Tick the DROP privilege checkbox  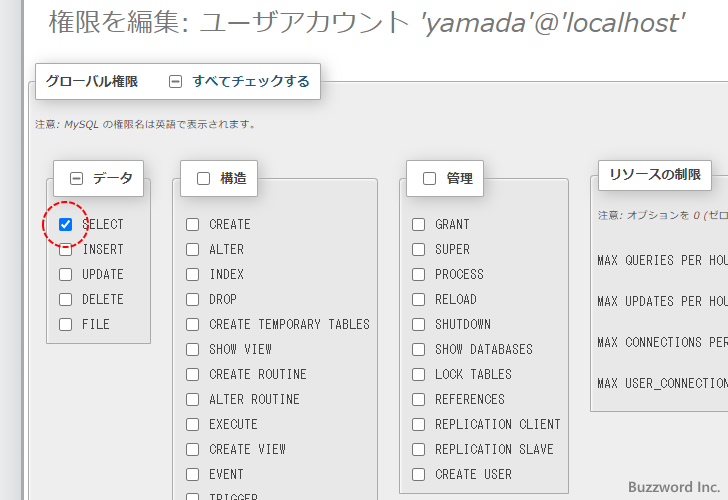click(193, 300)
